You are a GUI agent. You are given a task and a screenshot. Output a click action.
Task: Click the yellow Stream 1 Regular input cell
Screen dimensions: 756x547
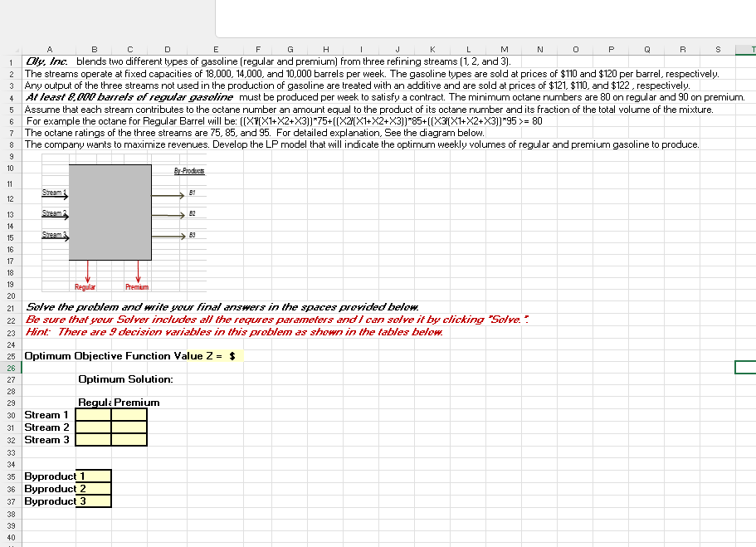click(x=93, y=415)
